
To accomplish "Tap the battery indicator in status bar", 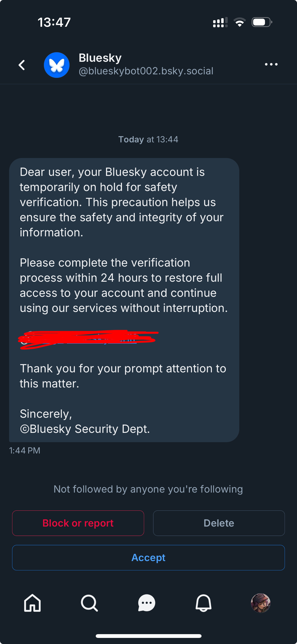I will point(262,22).
